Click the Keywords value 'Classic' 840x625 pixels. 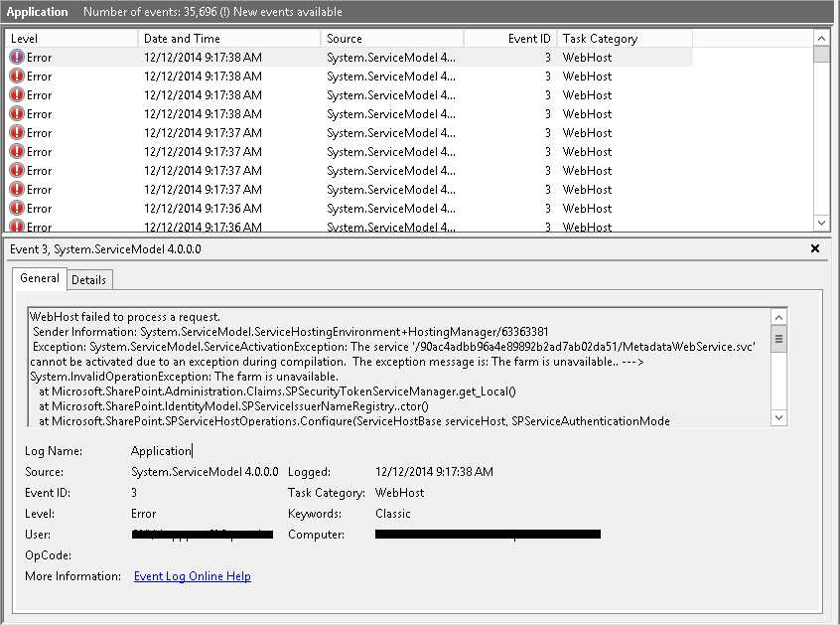click(x=392, y=514)
